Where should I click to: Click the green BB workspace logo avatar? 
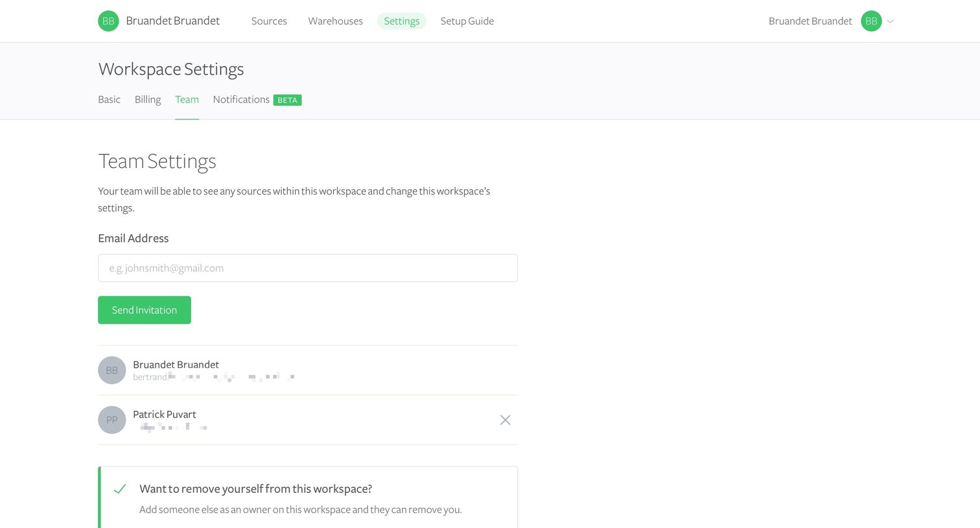[x=108, y=21]
